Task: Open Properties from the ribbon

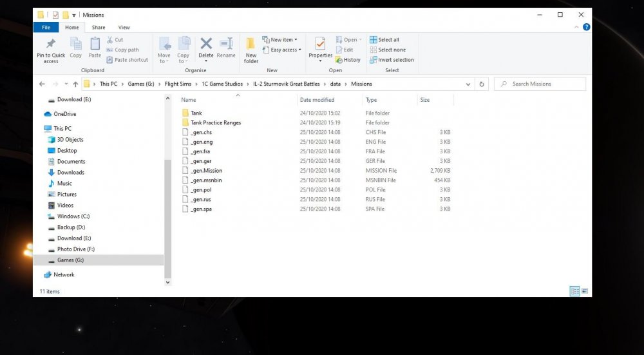Action: (320, 44)
